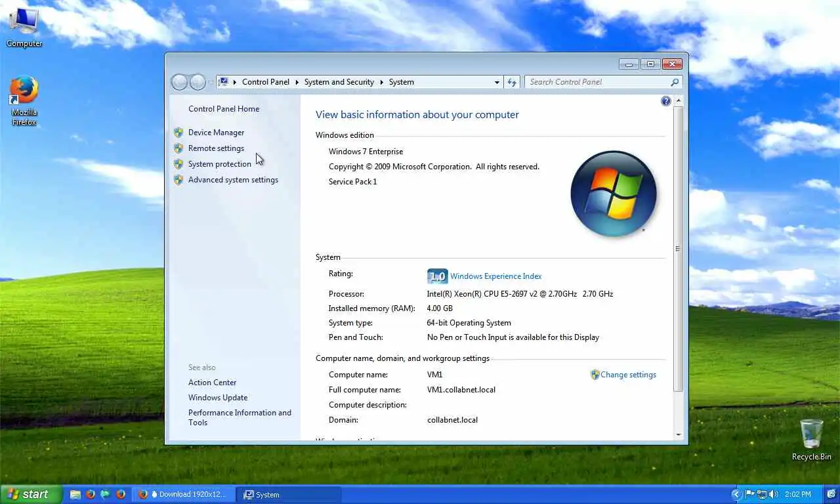The width and height of the screenshot is (840, 504).
Task: Open Windows Update link
Action: 218,398
